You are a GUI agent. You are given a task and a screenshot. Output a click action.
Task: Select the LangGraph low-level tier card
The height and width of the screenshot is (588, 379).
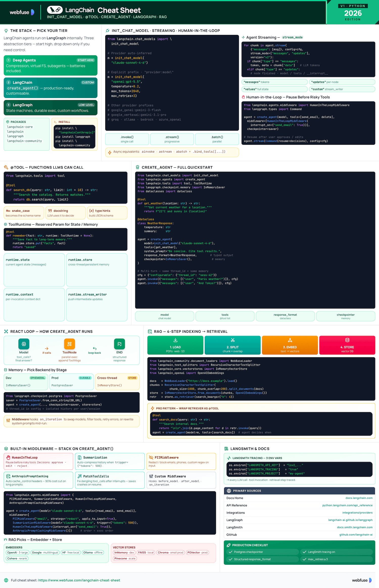point(51,108)
